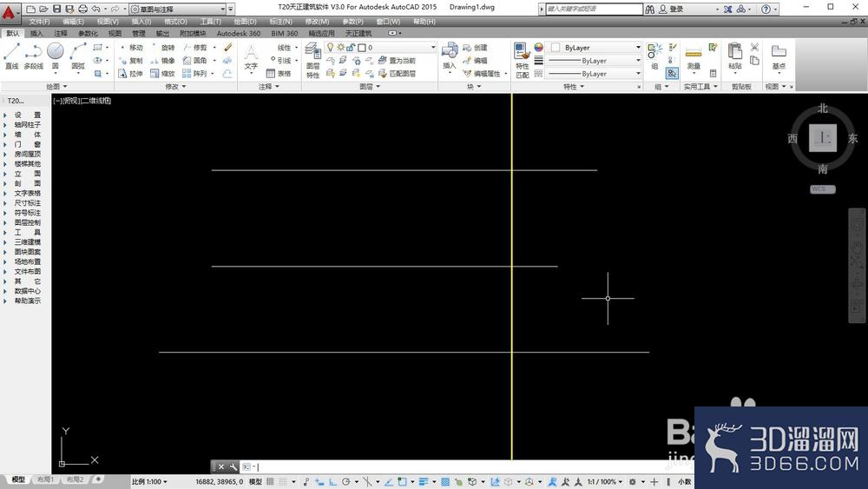Open Layer Properties (图层特性) manager

(x=312, y=60)
